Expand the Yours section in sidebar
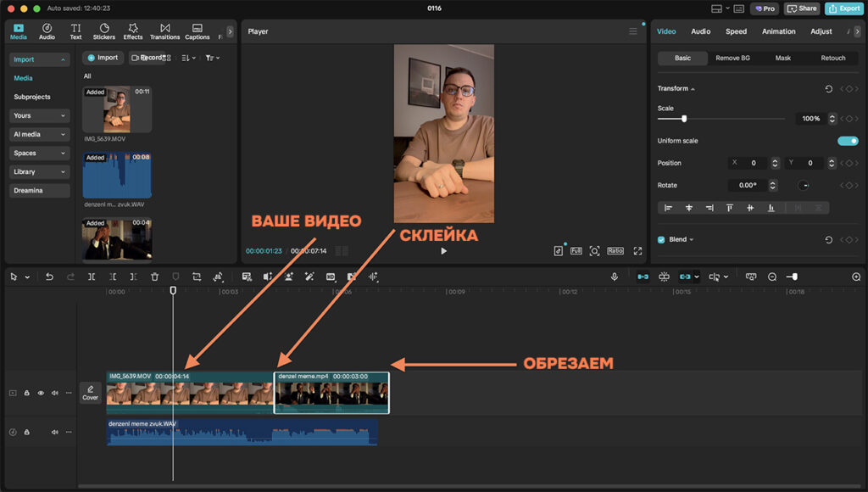 tap(39, 115)
